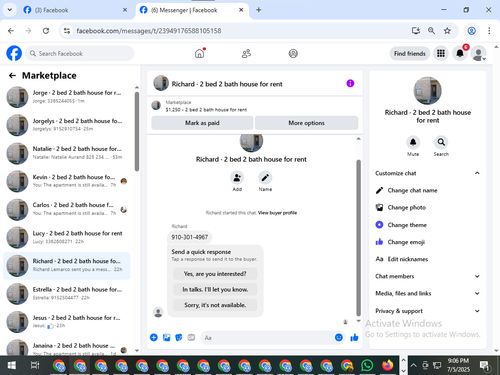This screenshot has width=500, height=375.
Task: Open the Facebook menu grid icon
Action: coord(441,53)
